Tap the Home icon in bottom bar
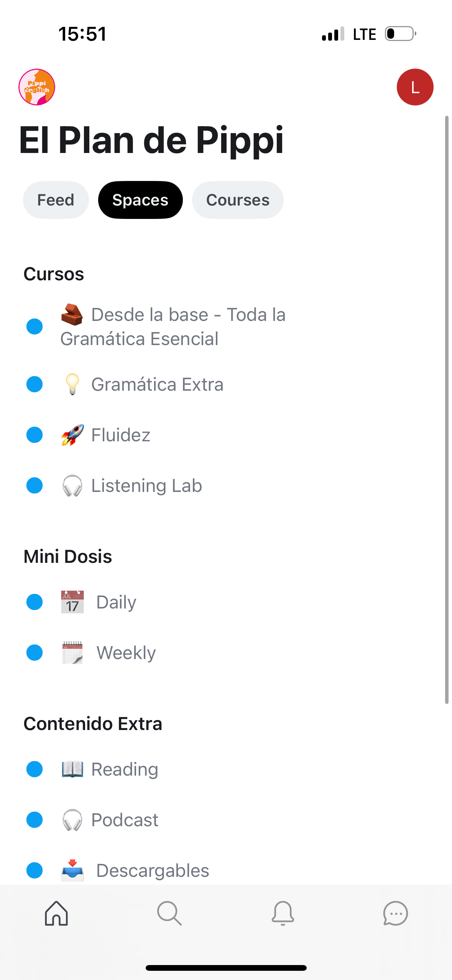Screen dimensions: 452x980 (x=56, y=913)
